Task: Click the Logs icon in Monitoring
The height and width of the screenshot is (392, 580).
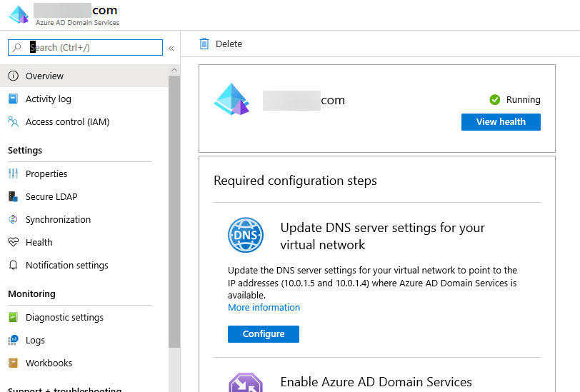Action: pos(13,341)
